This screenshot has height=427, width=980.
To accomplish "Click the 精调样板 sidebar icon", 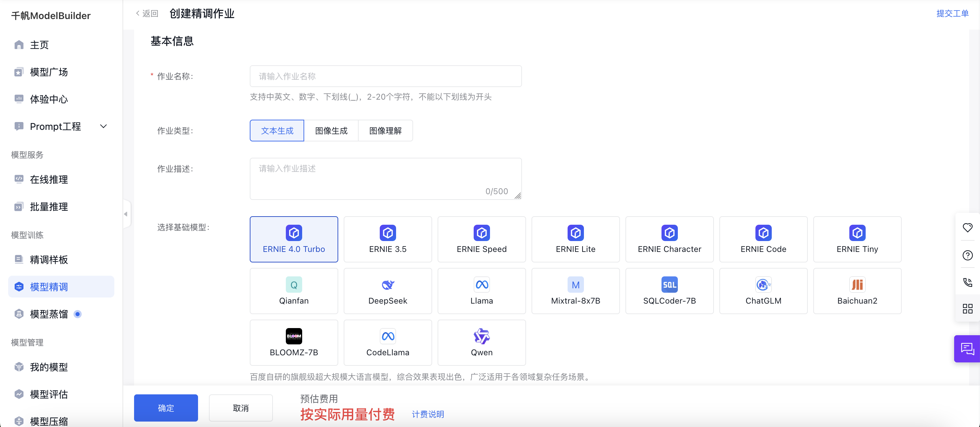I will coord(19,260).
